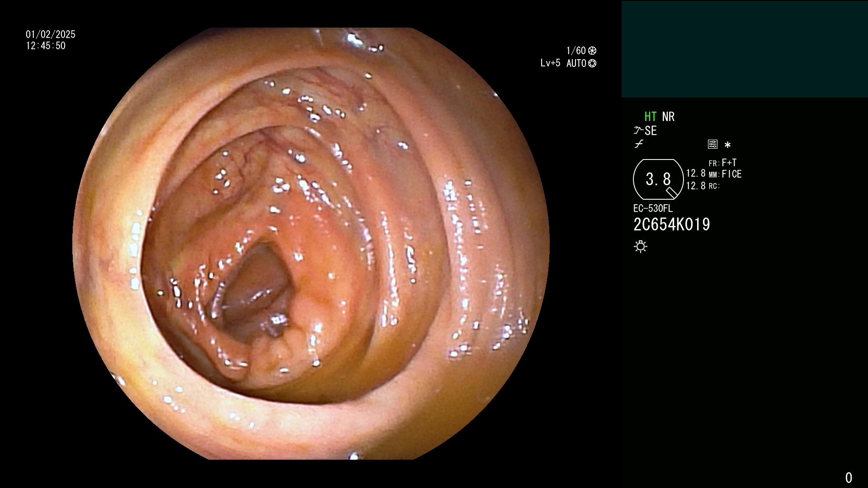Click the iris mode icon beside AUTO
This screenshot has width=868, height=488.
click(x=592, y=63)
